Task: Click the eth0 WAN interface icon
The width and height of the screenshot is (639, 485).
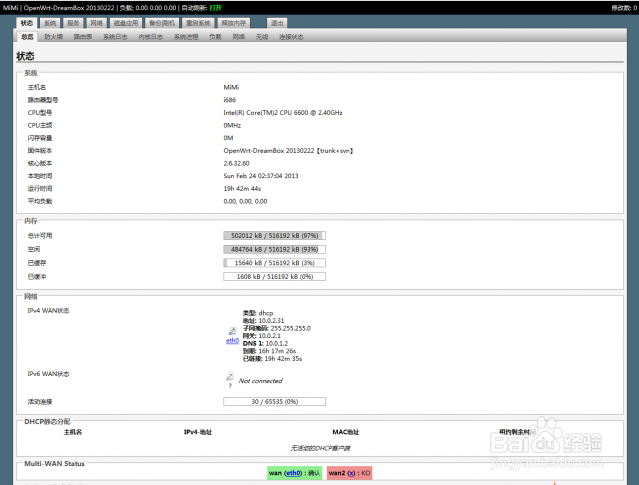Action: tap(232, 331)
